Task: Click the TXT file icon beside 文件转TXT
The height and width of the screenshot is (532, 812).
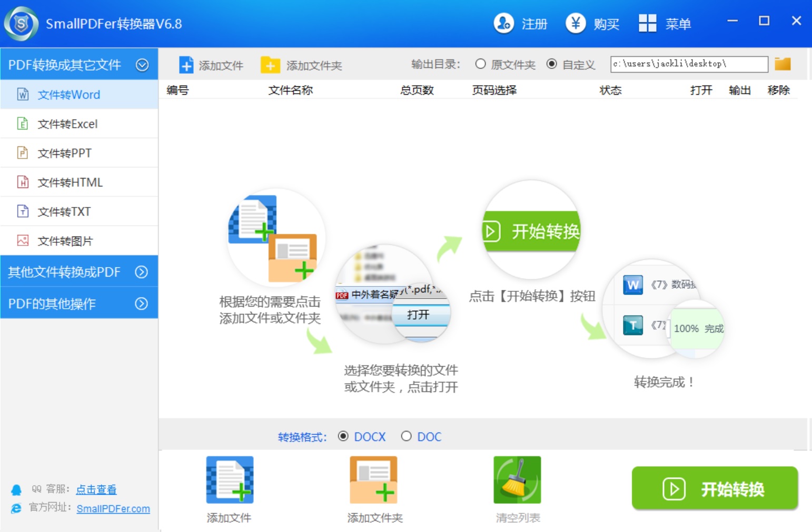Action: pos(23,211)
